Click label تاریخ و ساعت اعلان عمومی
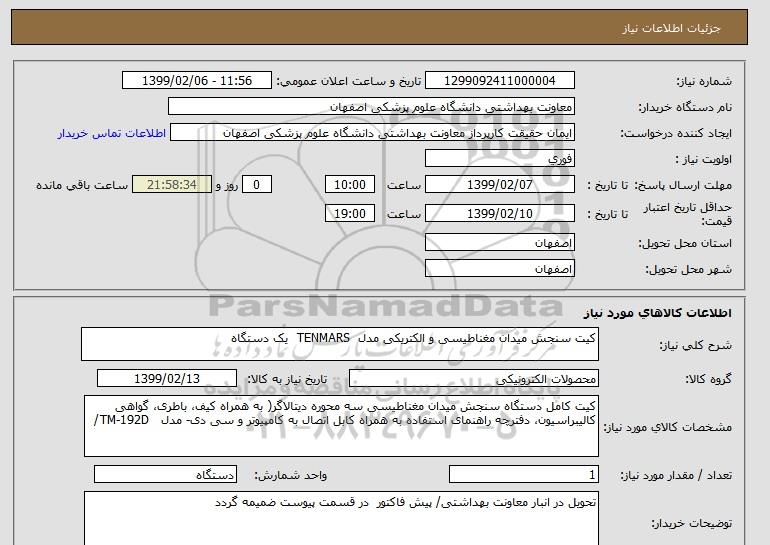770x545 pixels. 349,81
